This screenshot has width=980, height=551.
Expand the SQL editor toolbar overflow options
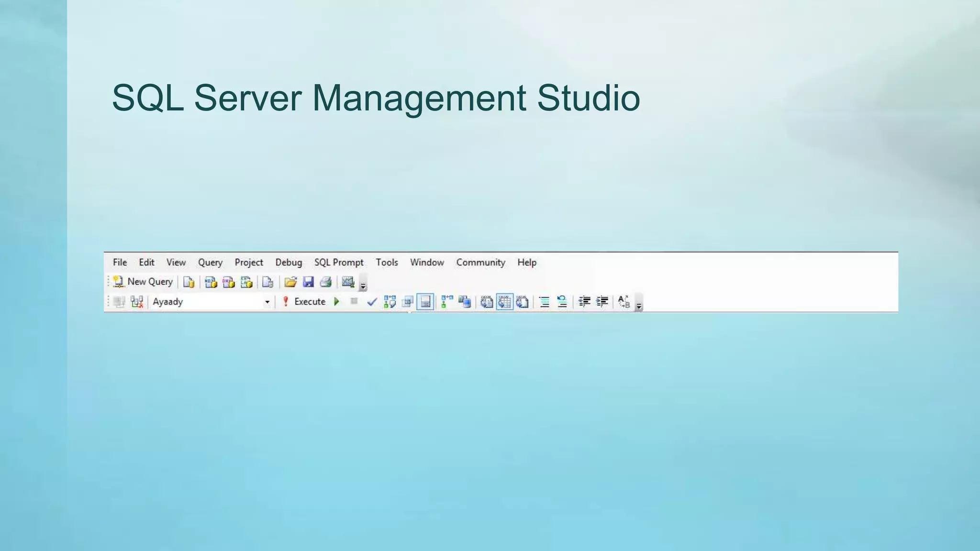point(639,303)
